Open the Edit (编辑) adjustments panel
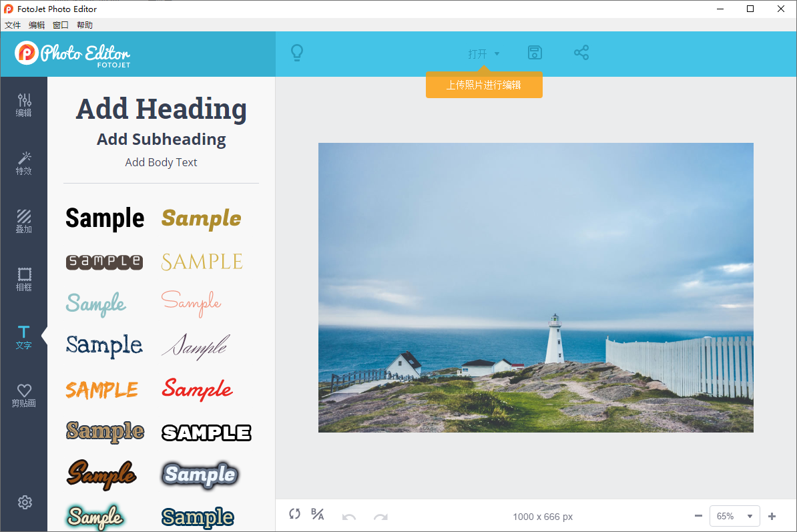 pos(24,105)
